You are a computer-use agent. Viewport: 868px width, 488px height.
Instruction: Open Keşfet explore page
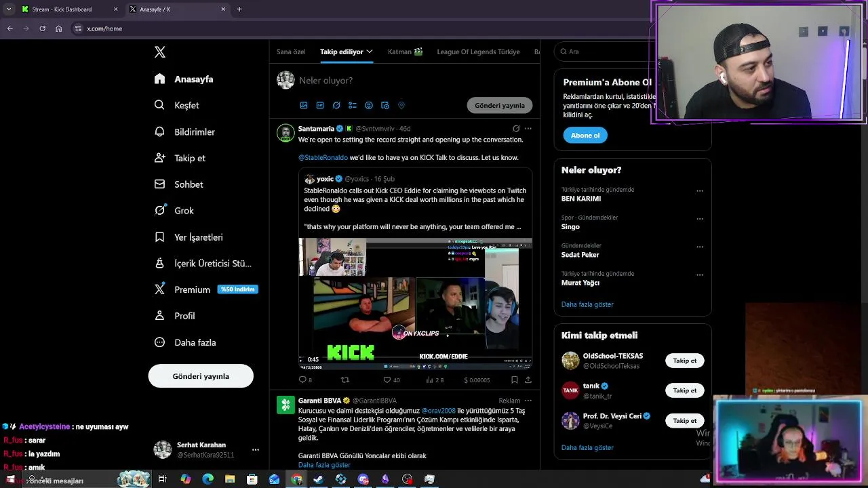[176, 105]
